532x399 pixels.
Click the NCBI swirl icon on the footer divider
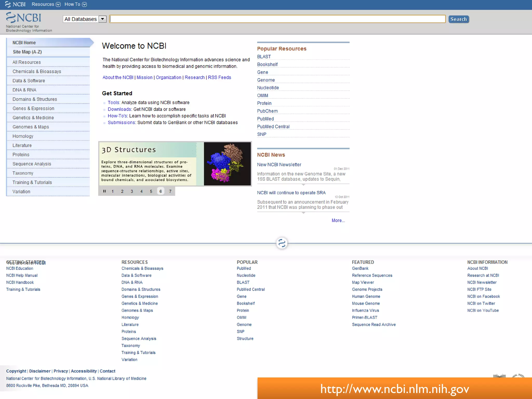click(282, 243)
